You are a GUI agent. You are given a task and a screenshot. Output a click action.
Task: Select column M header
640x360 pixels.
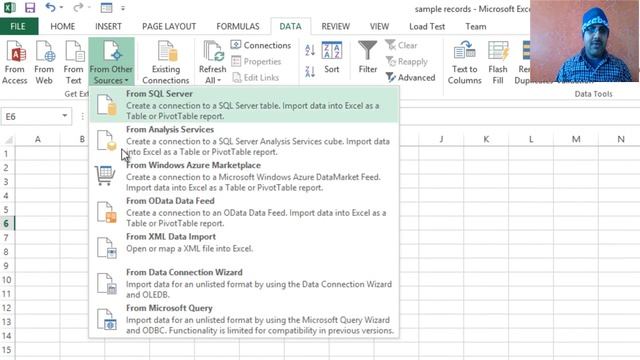tap(576, 139)
